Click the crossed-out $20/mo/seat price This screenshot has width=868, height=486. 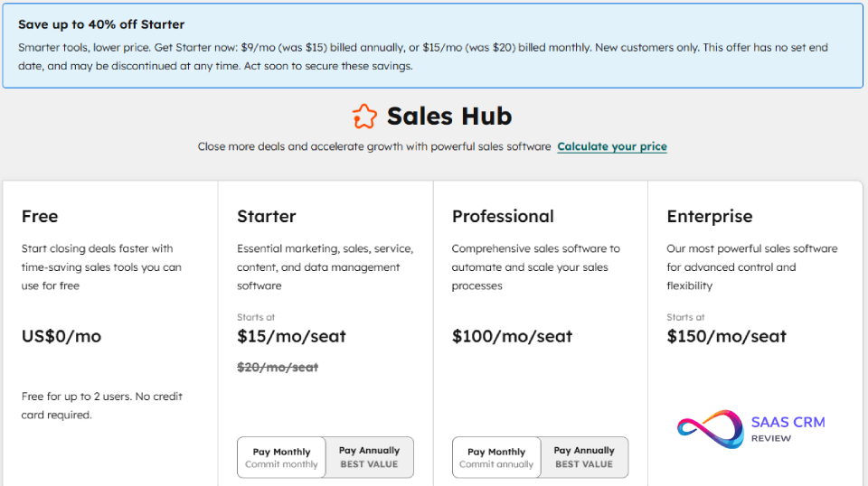[x=278, y=367]
